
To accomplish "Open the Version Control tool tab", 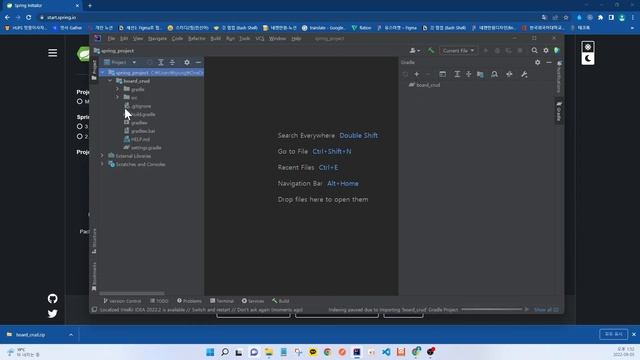I will pos(122,301).
